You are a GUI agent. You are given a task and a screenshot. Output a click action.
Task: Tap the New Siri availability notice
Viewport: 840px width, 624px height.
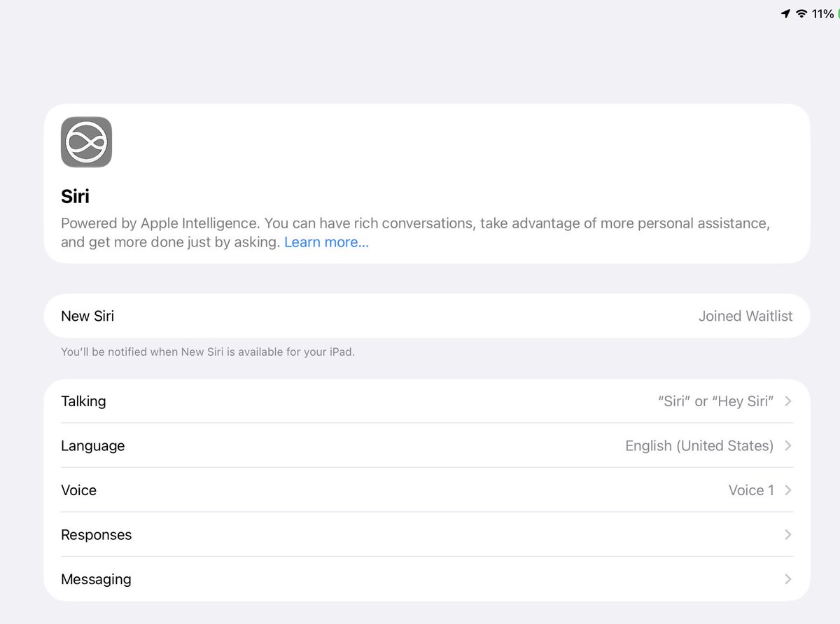coord(208,352)
